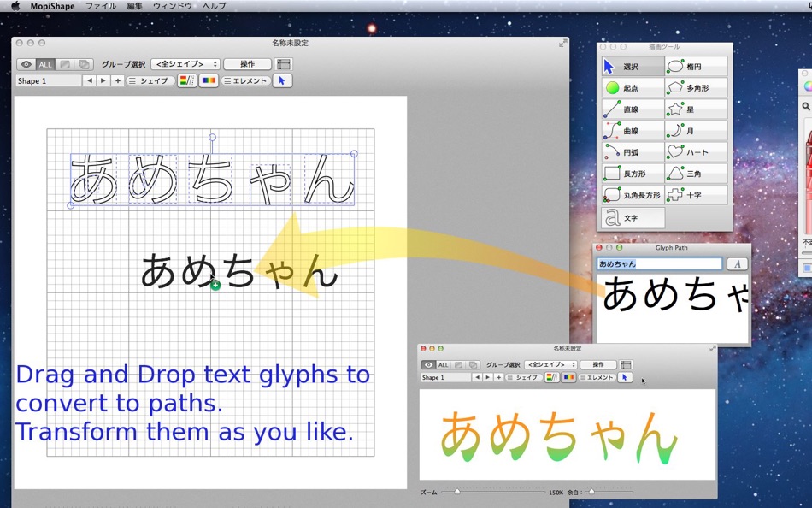Image resolution: width=812 pixels, height=508 pixels.
Task: Open シェイプ menu in lower window
Action: (x=523, y=377)
